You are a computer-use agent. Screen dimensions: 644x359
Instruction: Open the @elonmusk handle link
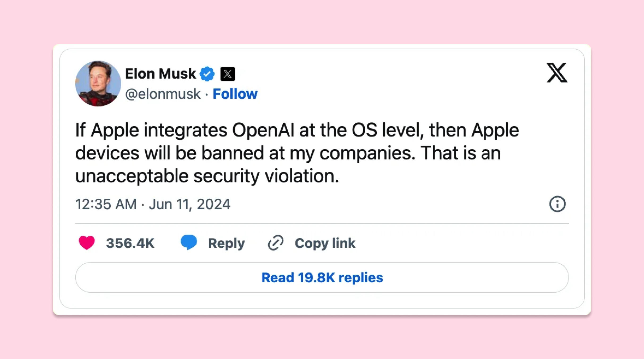pos(163,94)
